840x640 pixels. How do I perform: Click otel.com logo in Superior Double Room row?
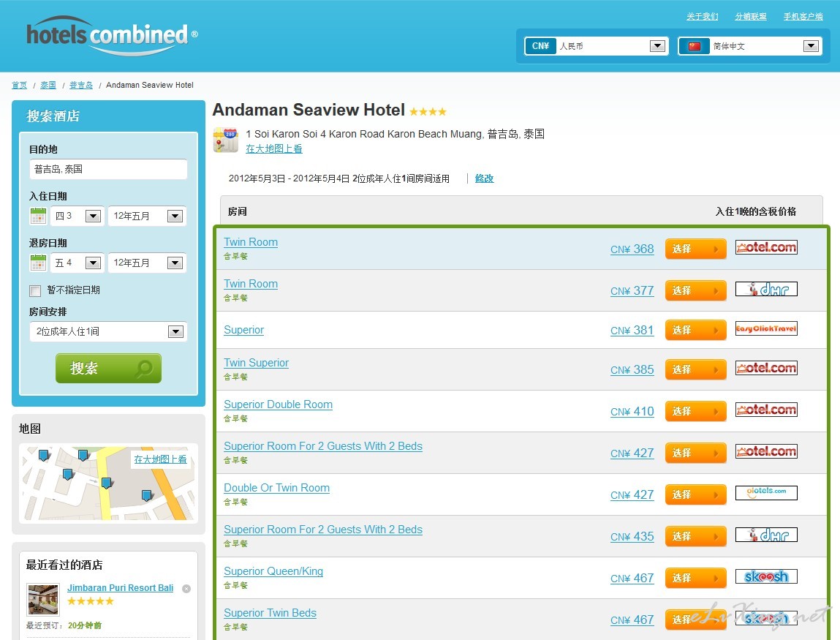pyautogui.click(x=766, y=410)
